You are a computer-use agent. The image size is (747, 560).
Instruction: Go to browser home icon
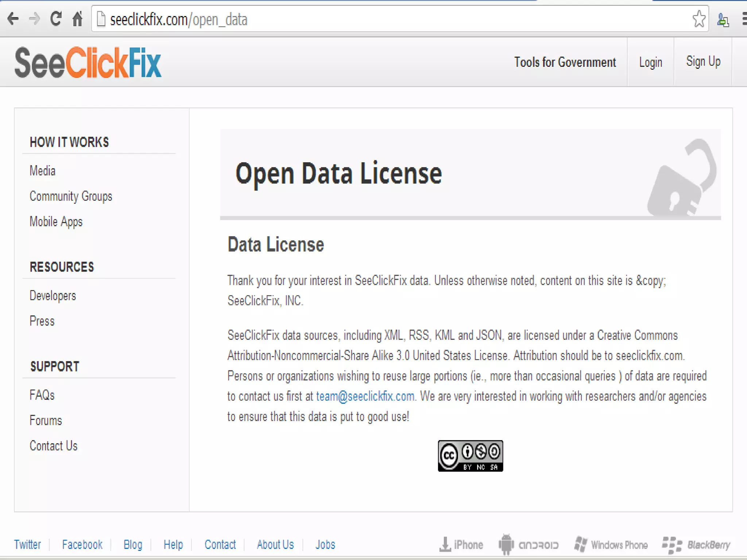point(77,19)
